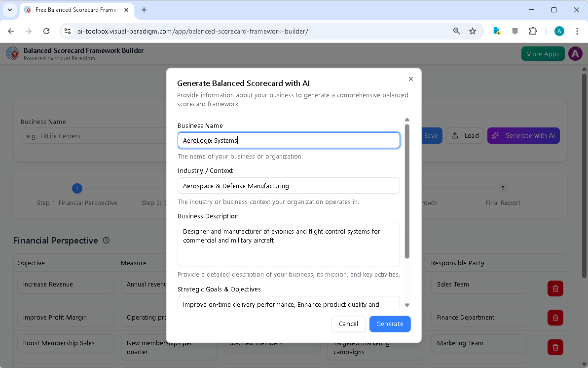
Task: Cancel the AI generation dialog
Action: click(x=349, y=324)
